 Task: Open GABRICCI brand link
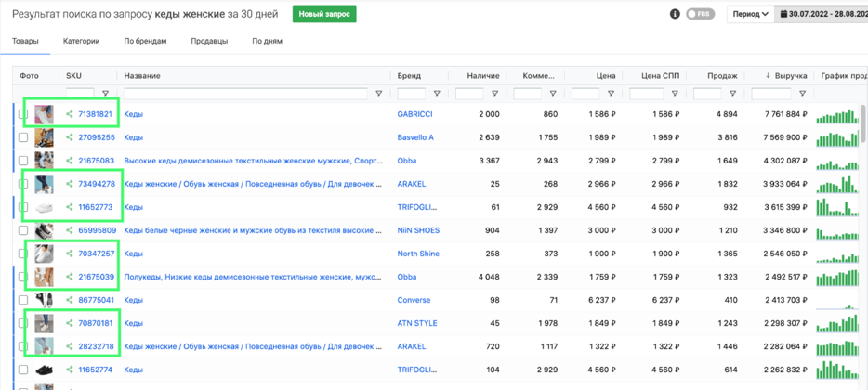[x=414, y=114]
